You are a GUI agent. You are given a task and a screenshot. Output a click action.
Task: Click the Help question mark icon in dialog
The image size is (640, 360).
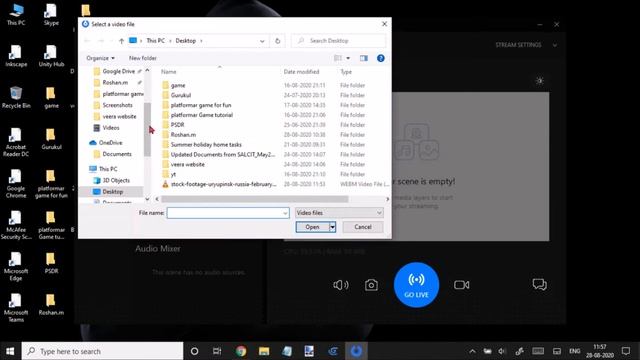381,58
